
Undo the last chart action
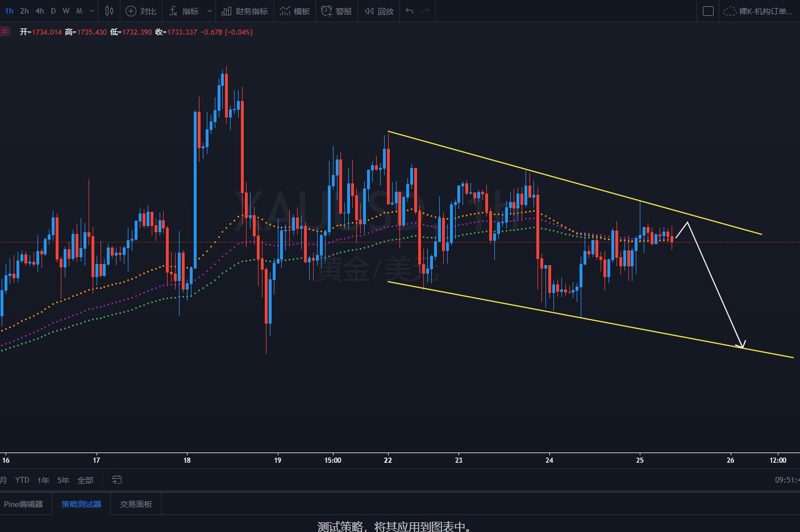point(409,11)
